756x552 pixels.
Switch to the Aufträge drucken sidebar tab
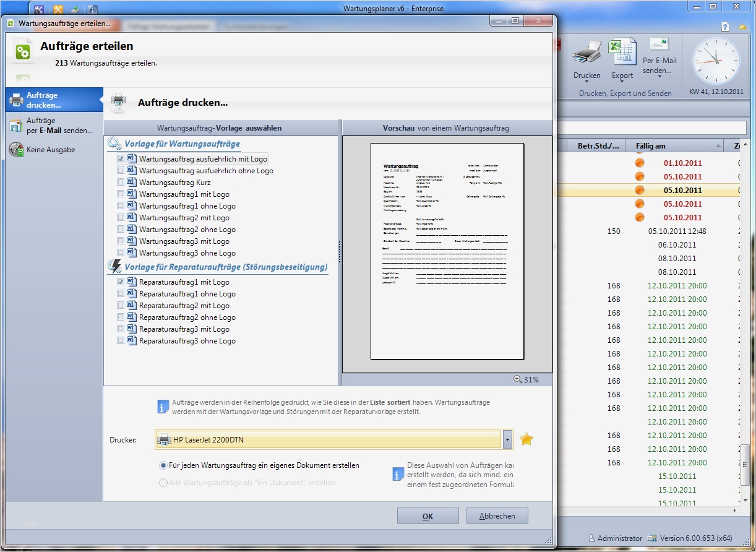click(54, 100)
